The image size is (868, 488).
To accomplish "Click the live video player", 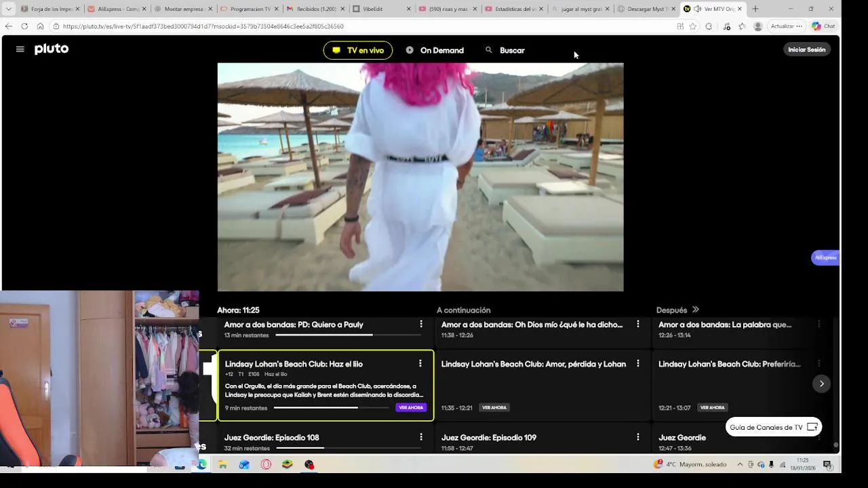I will click(420, 177).
